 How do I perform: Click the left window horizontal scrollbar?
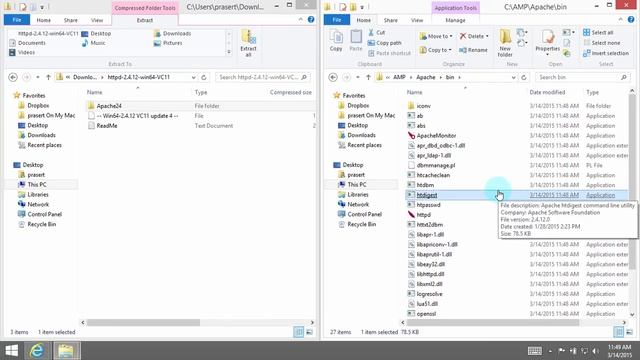point(143,322)
